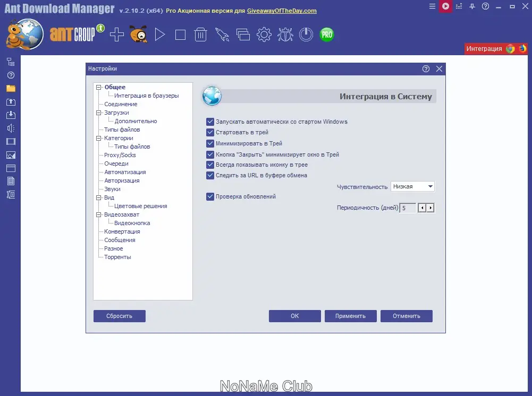Select Разное in settings tree

click(113, 248)
